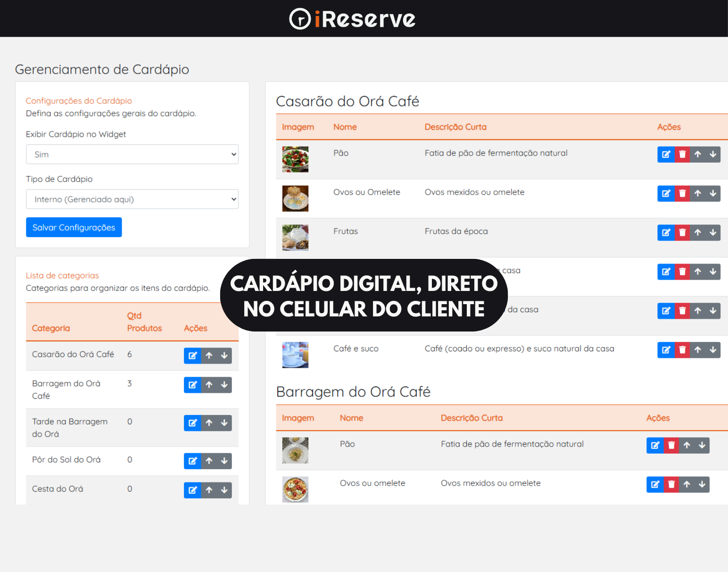
Task: Select the 'Barragem do Orá Café' category name
Action: click(x=66, y=390)
